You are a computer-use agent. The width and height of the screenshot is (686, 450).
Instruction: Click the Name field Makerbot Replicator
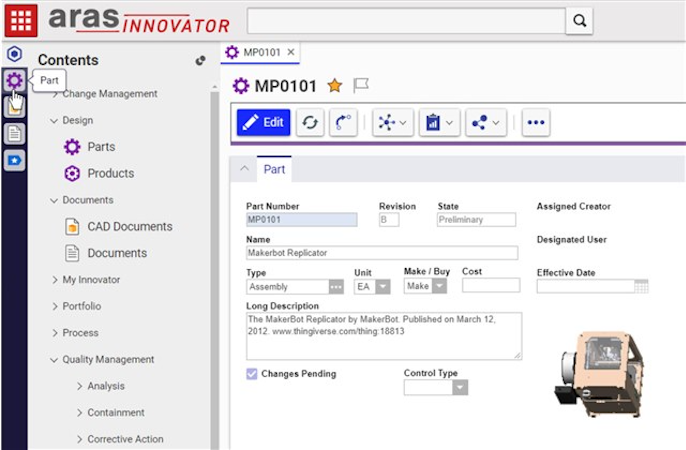[x=382, y=253]
